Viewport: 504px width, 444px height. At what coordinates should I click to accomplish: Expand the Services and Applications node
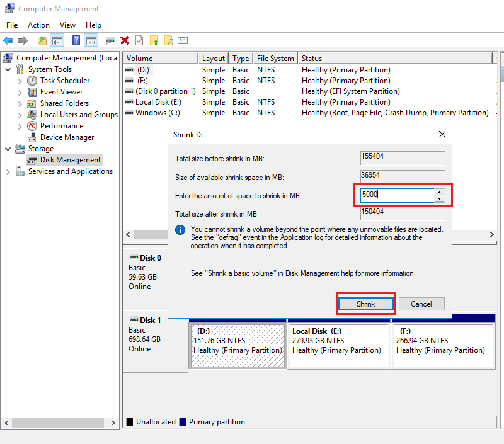tap(7, 171)
